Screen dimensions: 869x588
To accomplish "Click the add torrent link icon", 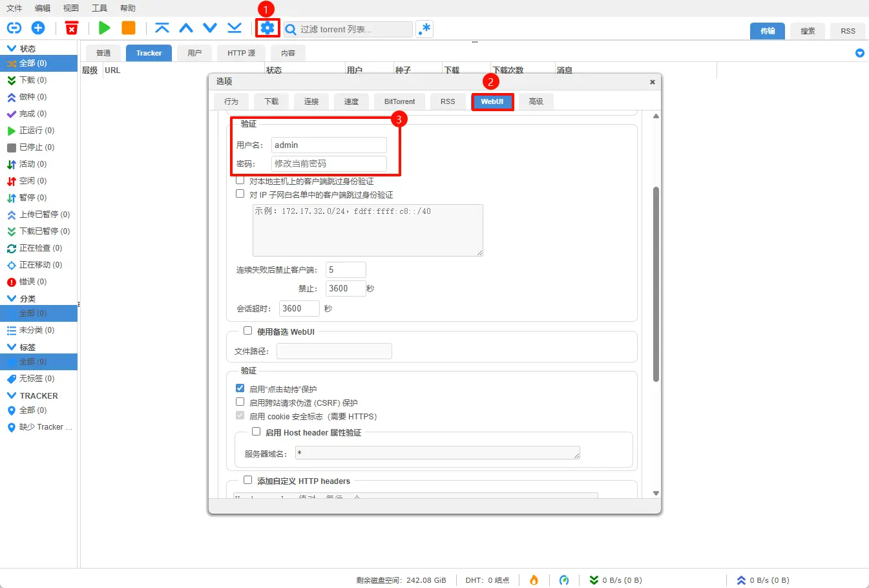I will click(14, 28).
